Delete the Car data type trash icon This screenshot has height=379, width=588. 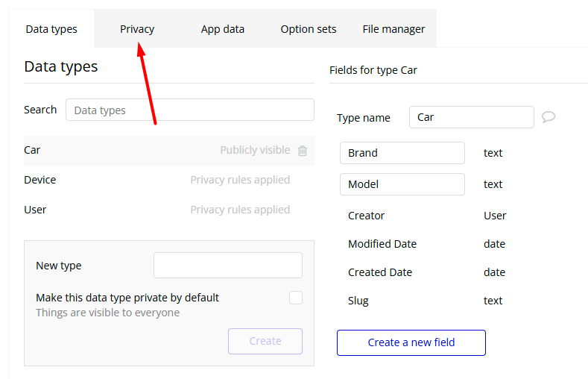coord(303,151)
